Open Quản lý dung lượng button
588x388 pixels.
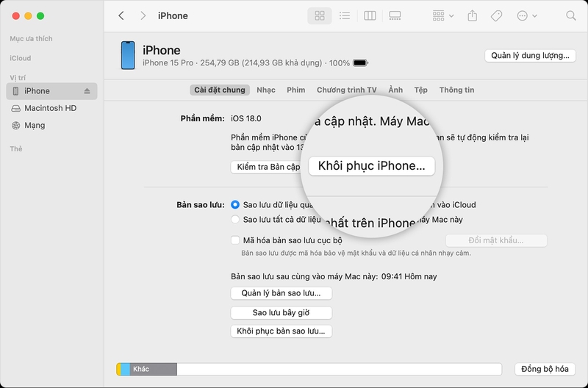click(530, 56)
